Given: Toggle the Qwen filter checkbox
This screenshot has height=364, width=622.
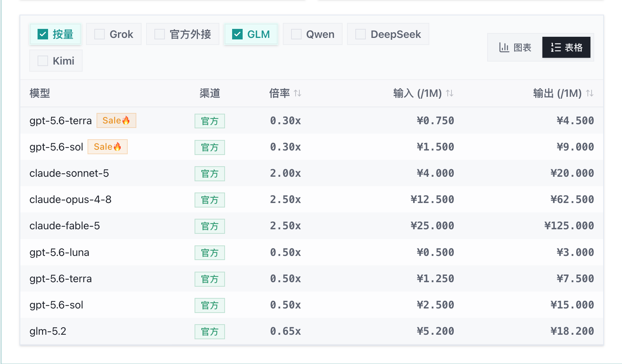Looking at the screenshot, I should click(x=296, y=34).
